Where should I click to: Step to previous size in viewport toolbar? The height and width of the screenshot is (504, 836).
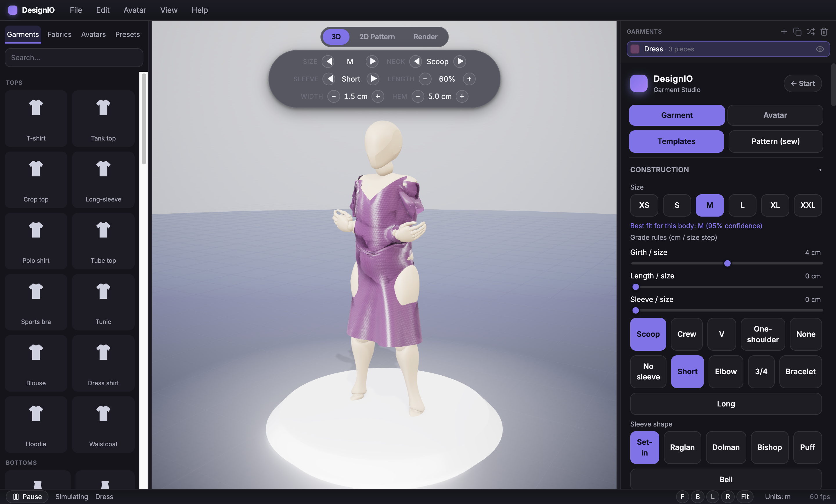pos(328,62)
